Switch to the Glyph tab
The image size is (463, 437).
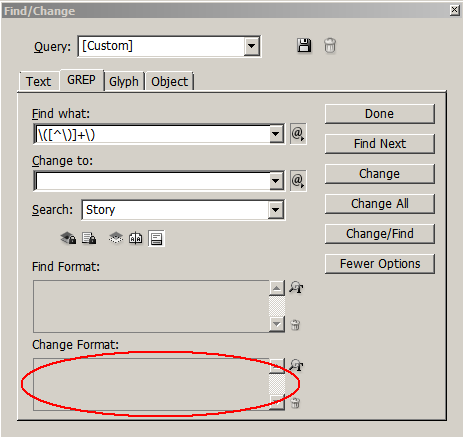[x=124, y=81]
